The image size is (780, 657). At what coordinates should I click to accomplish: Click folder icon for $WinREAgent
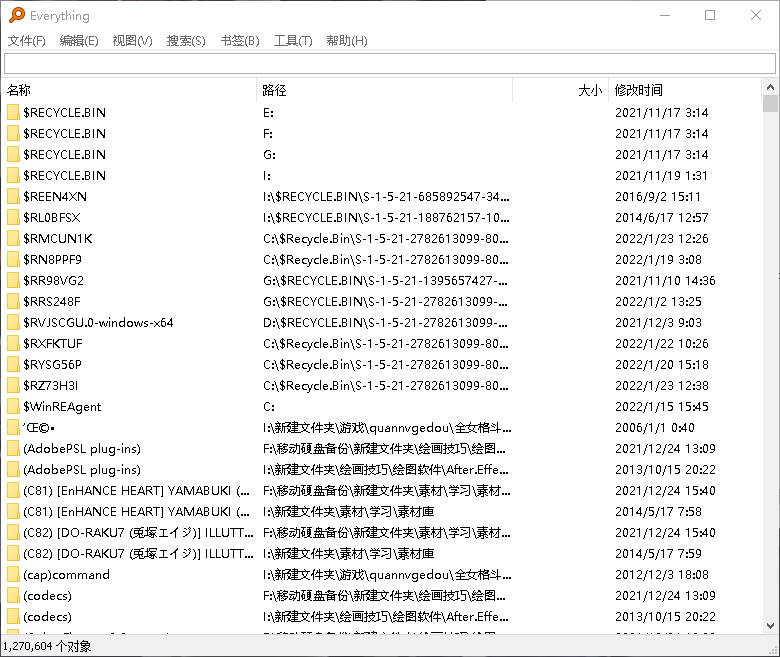(x=13, y=406)
